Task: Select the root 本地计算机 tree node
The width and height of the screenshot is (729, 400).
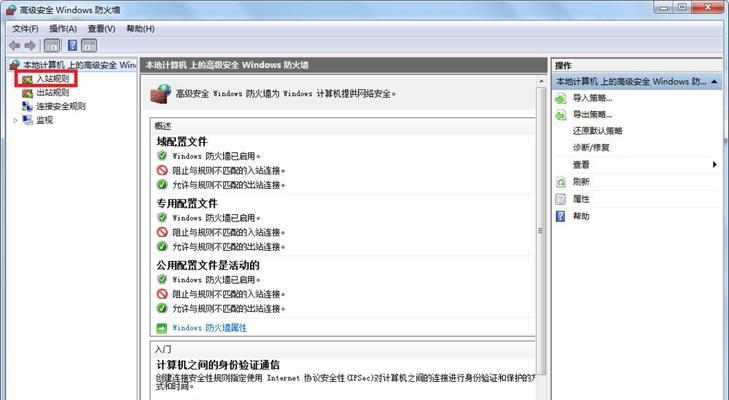Action: 79,65
